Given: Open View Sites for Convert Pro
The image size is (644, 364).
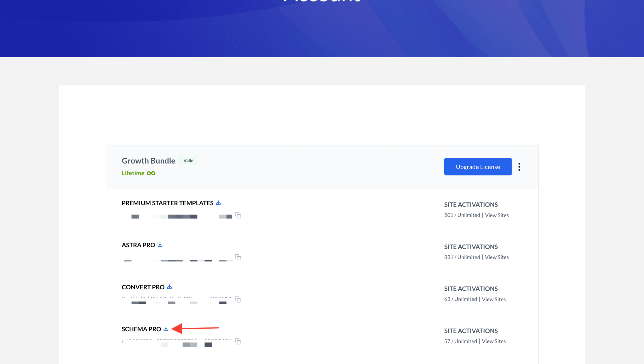Looking at the screenshot, I should pos(494,299).
